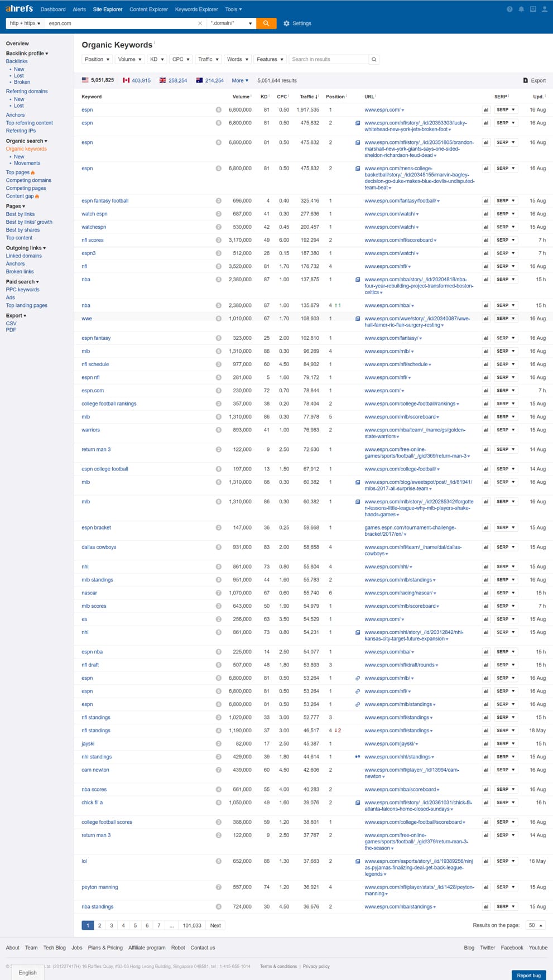Image resolution: width=553 pixels, height=980 pixels.
Task: Select UK flag 258,254 results
Action: (173, 80)
